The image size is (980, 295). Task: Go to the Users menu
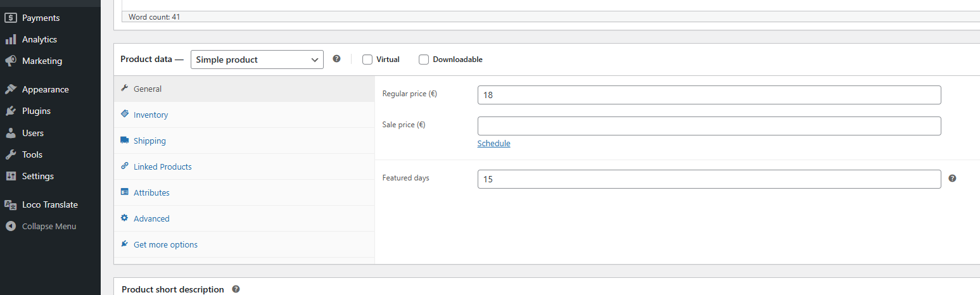[x=33, y=133]
